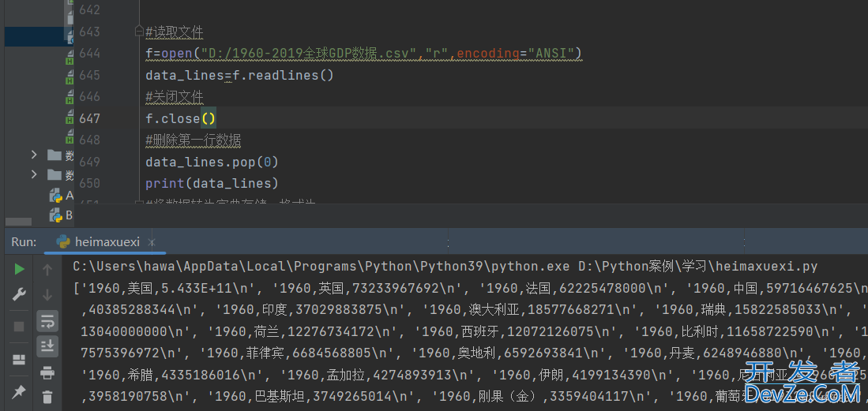The width and height of the screenshot is (868, 411).
Task: Select the folder icon level with line 649
Action: point(54,155)
